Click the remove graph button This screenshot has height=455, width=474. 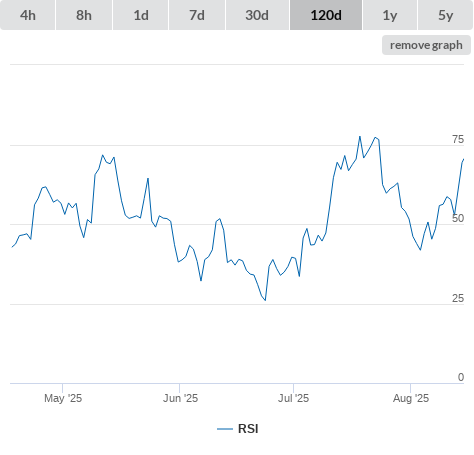[426, 45]
